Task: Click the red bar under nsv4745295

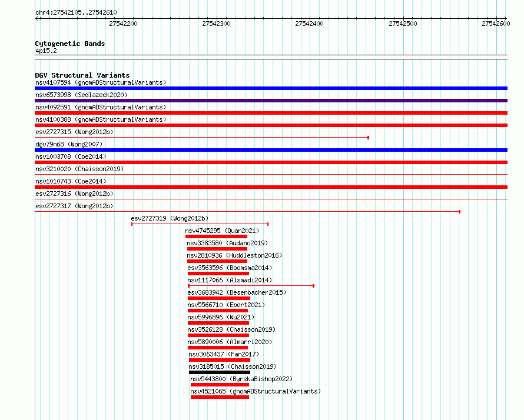Action: pos(216,236)
